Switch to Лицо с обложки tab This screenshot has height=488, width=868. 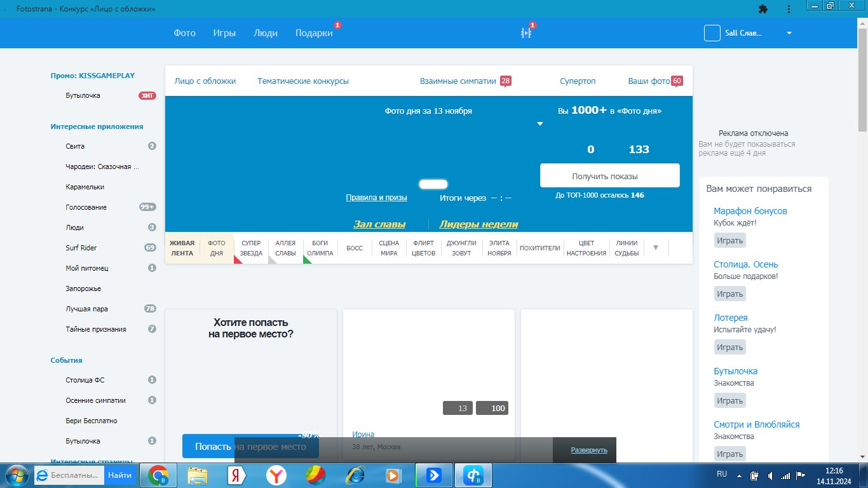[205, 81]
